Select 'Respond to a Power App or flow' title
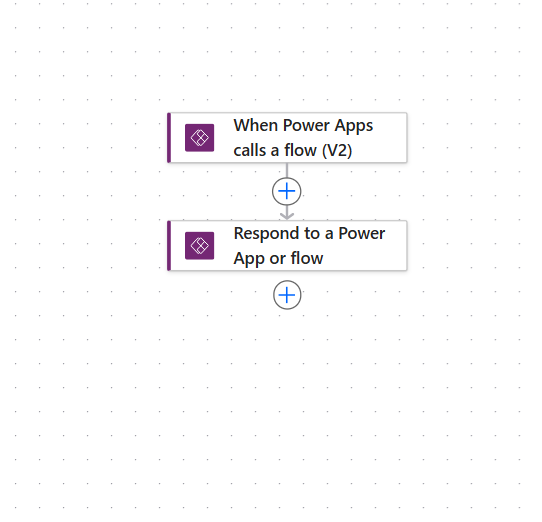Image resolution: width=542 pixels, height=522 pixels. [x=309, y=245]
